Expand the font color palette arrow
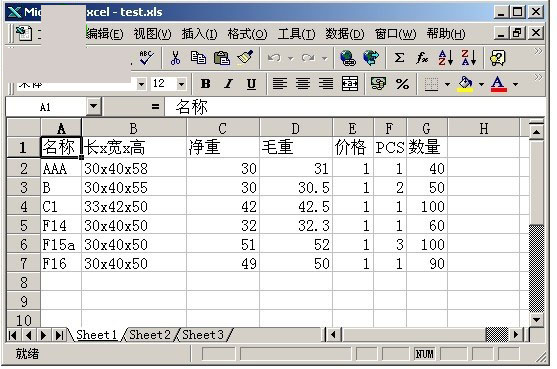This screenshot has height=369, width=557. coord(515,84)
